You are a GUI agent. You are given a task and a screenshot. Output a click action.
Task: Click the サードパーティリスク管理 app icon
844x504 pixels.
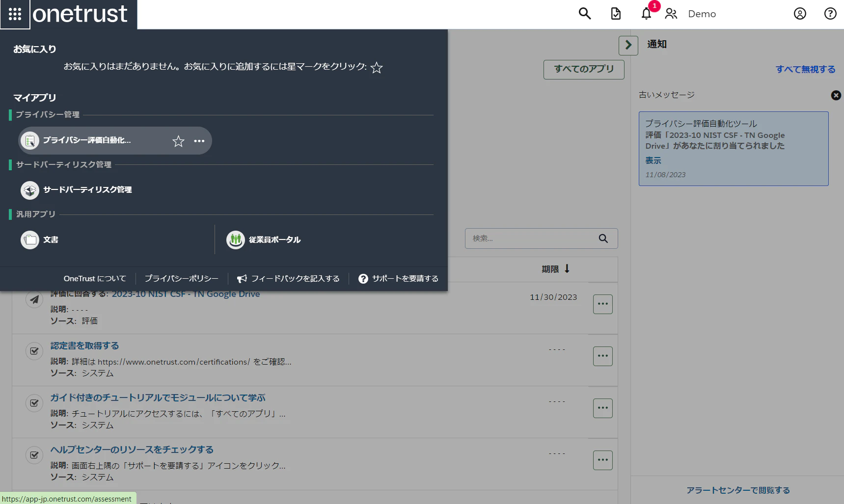pos(30,190)
